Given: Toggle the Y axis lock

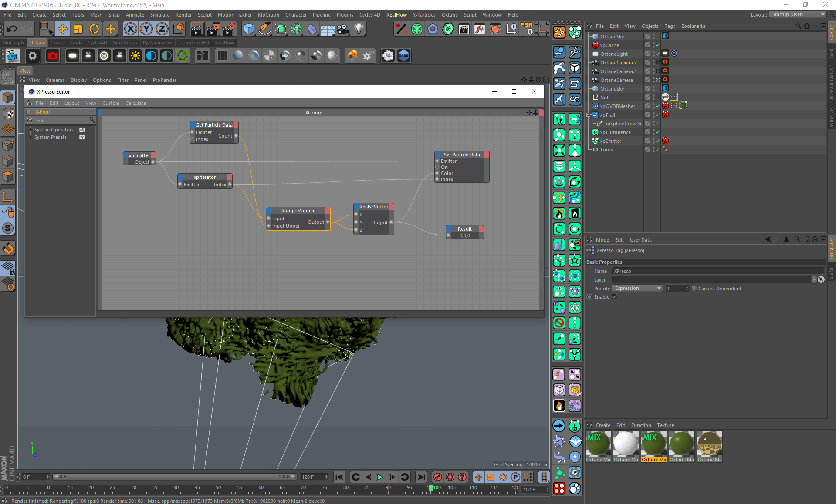Looking at the screenshot, I should [x=146, y=29].
